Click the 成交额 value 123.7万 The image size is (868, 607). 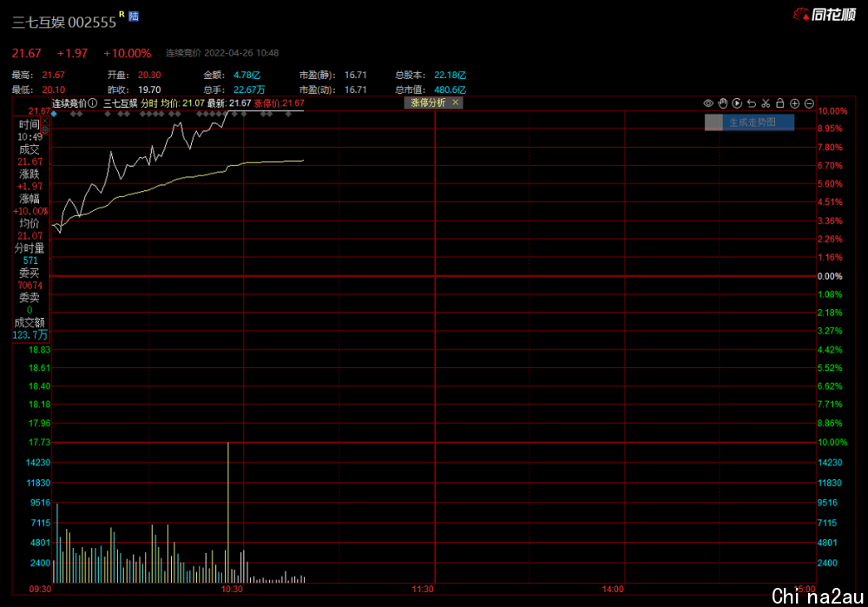(x=30, y=335)
